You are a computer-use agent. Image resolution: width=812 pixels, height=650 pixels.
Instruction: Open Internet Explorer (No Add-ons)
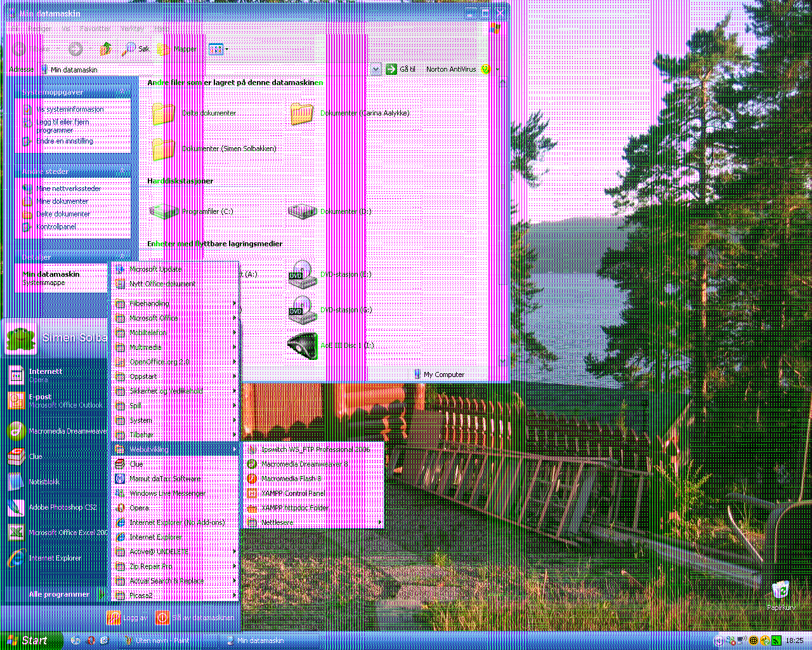click(x=176, y=522)
